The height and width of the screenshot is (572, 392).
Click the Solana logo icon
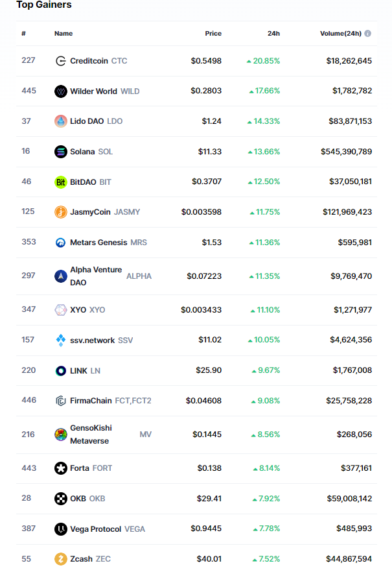tap(60, 152)
